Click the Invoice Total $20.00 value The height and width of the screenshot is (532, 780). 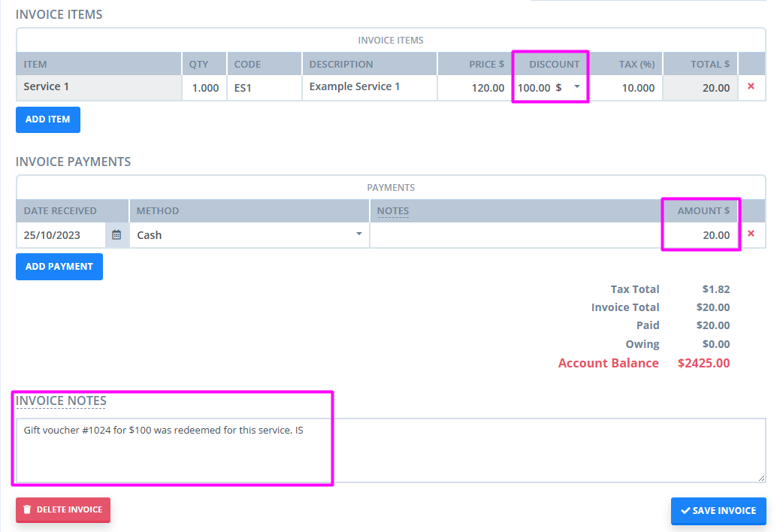point(713,307)
